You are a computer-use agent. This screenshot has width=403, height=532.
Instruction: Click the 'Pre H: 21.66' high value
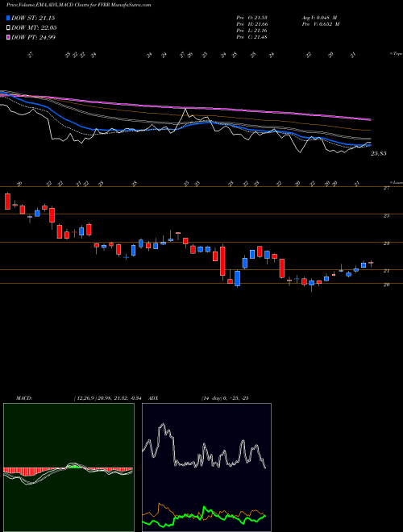tap(252, 24)
